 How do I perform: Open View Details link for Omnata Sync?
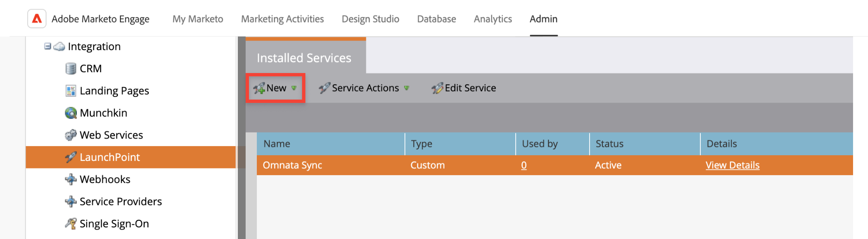tap(732, 165)
